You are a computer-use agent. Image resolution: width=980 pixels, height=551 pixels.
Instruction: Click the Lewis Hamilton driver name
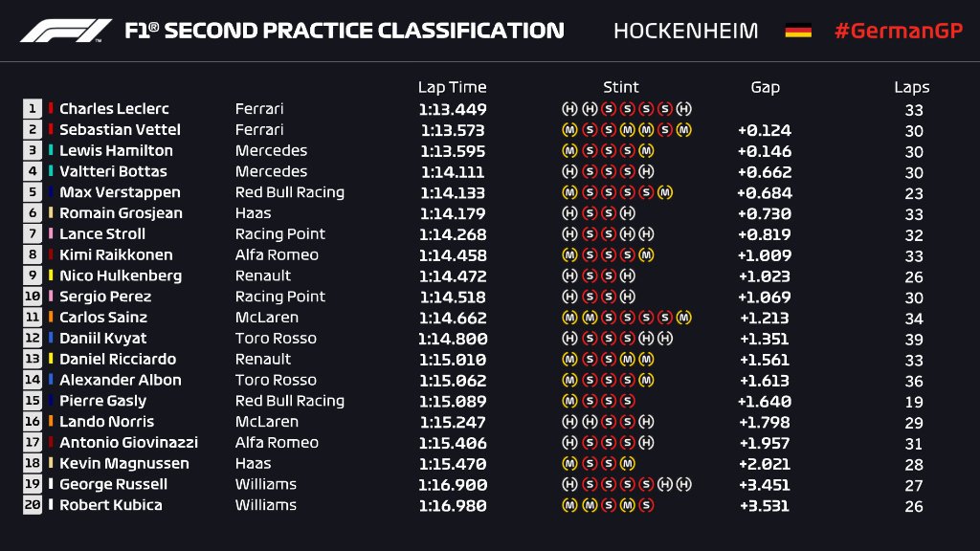click(x=116, y=151)
